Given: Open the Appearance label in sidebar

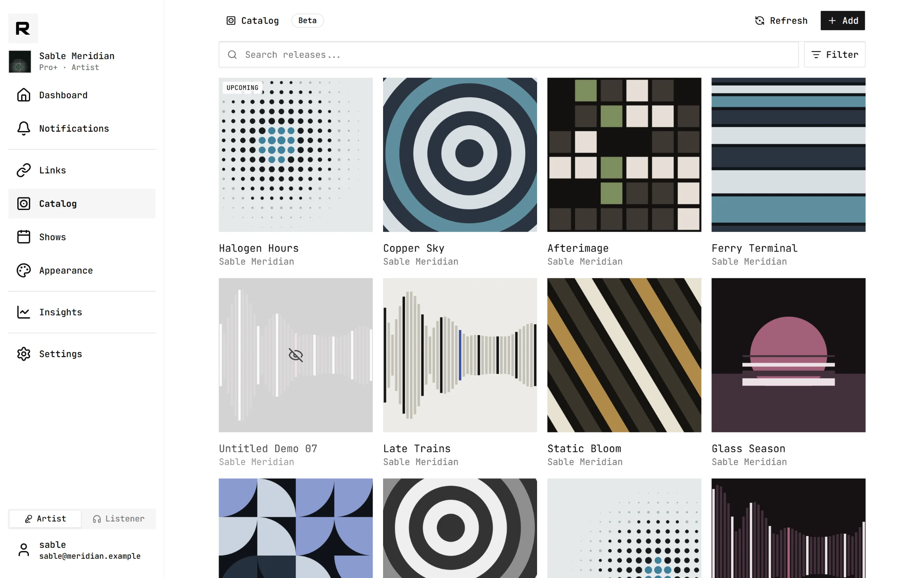Looking at the screenshot, I should point(66,271).
